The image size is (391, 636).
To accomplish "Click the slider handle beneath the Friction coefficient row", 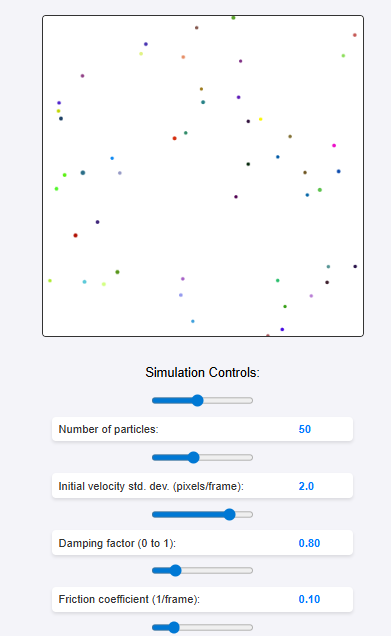I will [x=174, y=627].
